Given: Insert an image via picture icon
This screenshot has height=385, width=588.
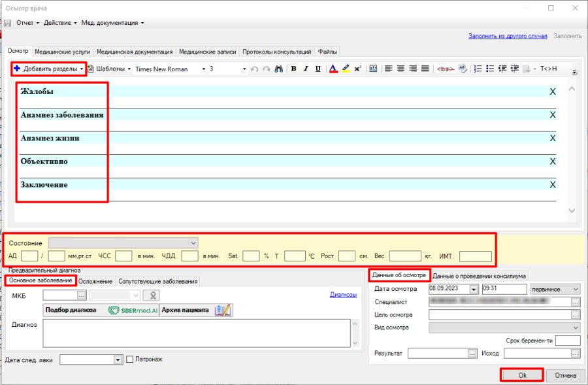Looking at the screenshot, I should 373,69.
